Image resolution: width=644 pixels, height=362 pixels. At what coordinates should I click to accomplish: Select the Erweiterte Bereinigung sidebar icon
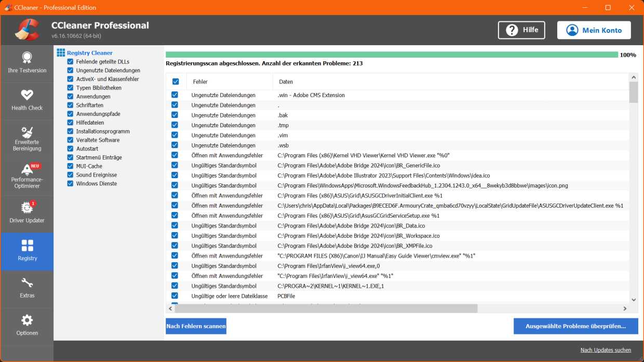coord(27,138)
